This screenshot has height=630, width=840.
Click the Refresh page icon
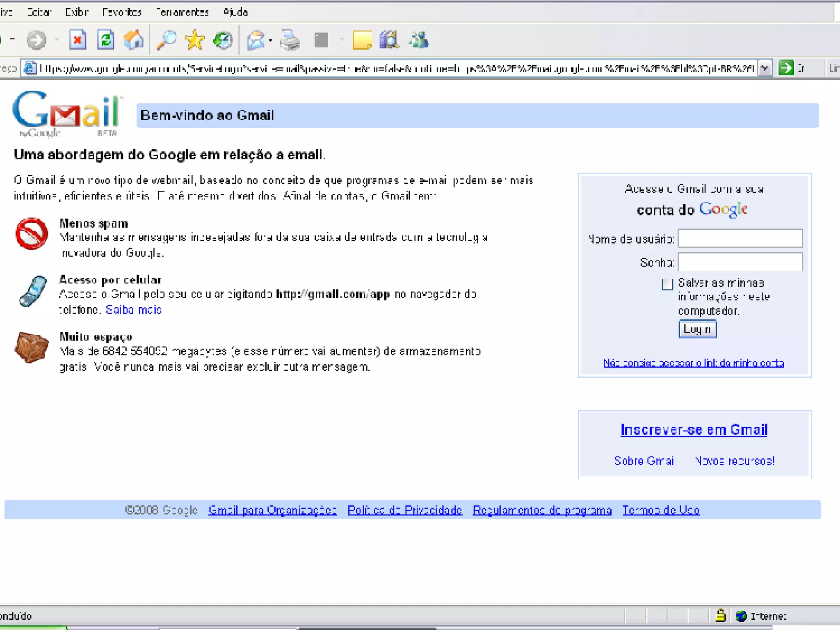pyautogui.click(x=106, y=40)
